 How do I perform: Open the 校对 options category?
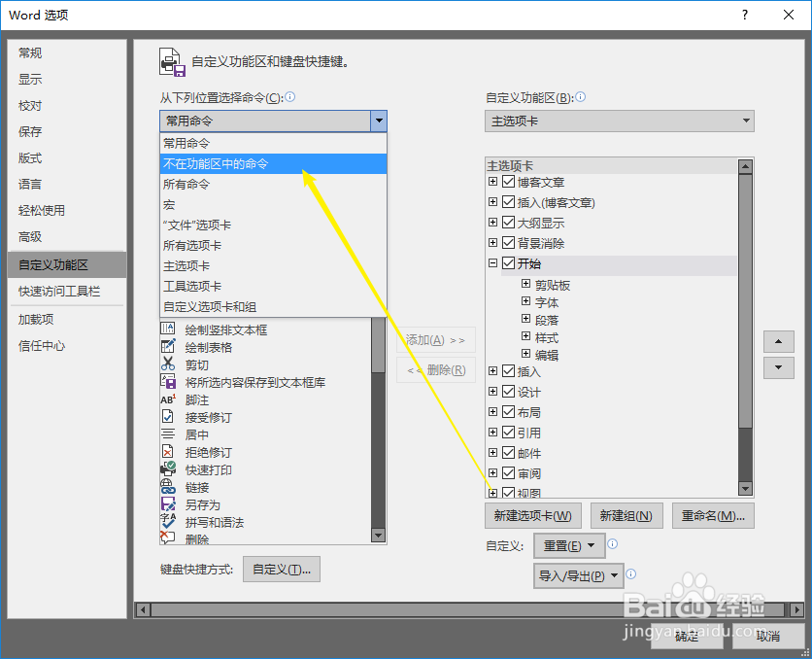[x=67, y=106]
